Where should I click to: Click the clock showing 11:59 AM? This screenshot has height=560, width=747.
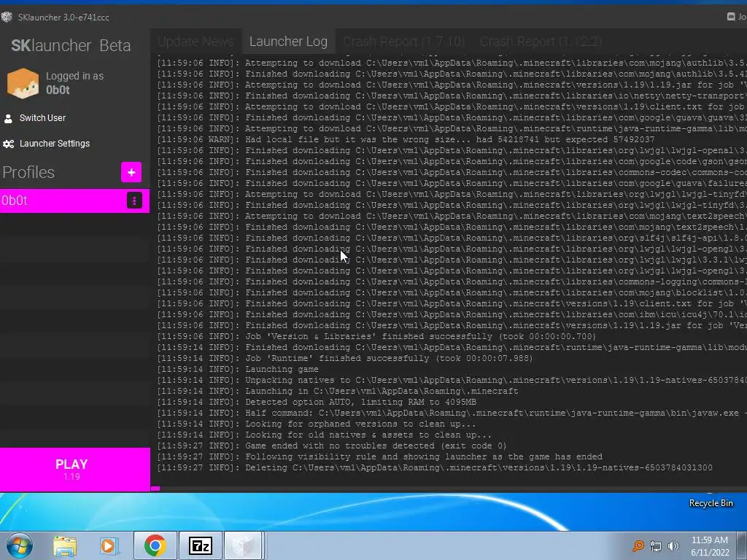coord(710,540)
